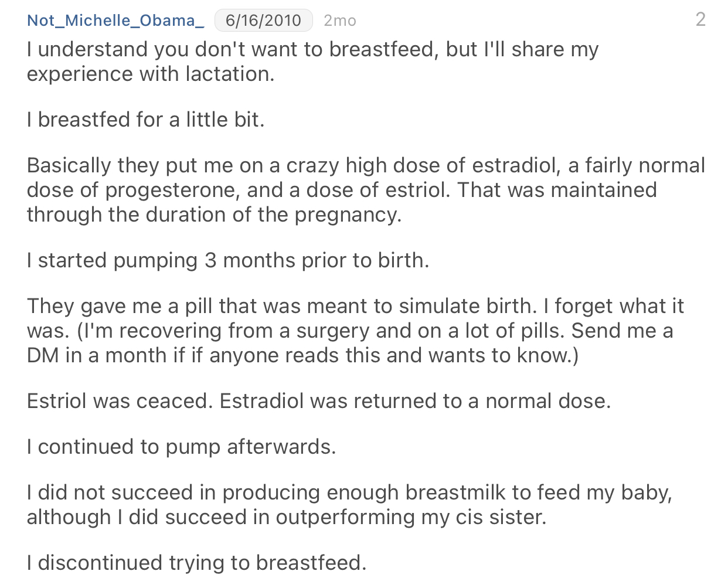
Task: Tap the 6/16/2010 account date badge
Action: (x=263, y=21)
